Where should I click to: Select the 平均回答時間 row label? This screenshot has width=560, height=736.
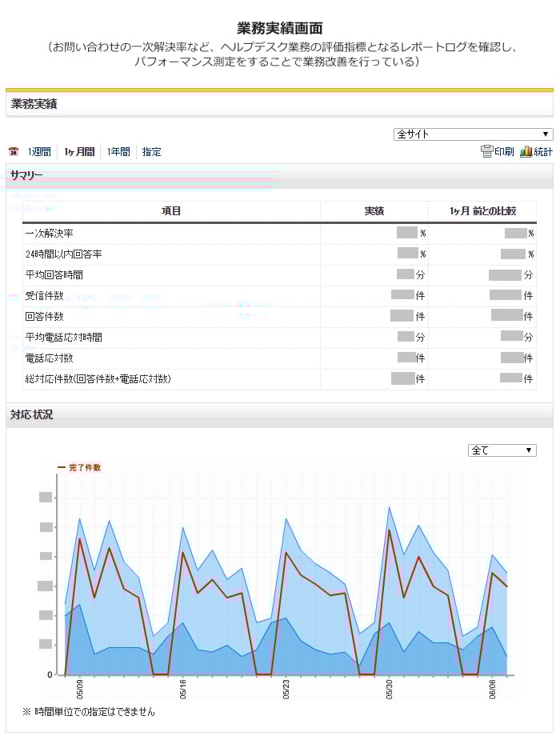[54, 275]
